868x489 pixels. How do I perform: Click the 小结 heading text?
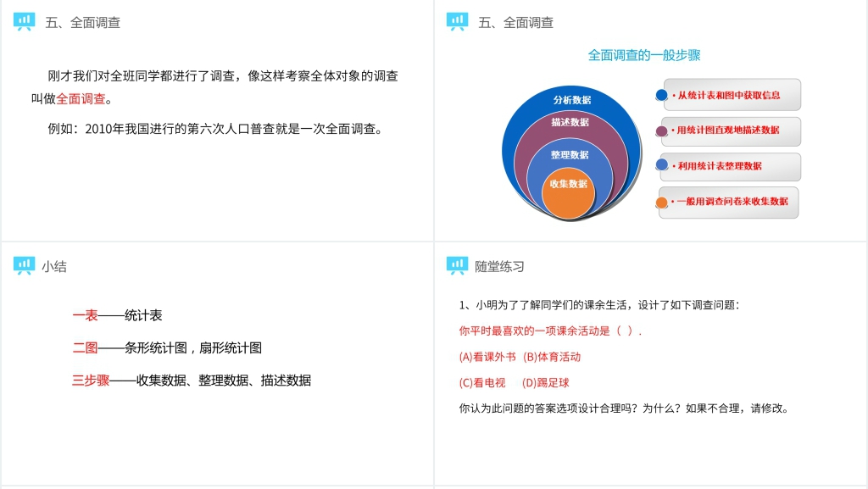pos(54,267)
